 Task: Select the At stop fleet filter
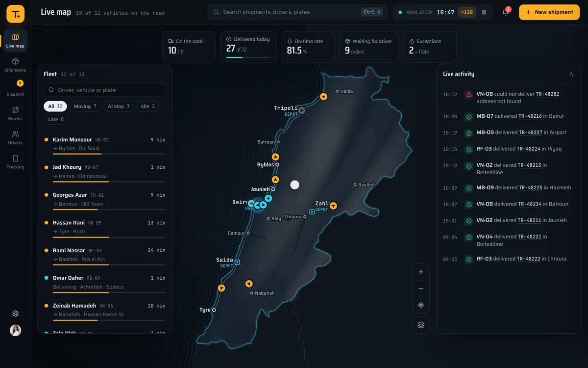[x=119, y=106]
